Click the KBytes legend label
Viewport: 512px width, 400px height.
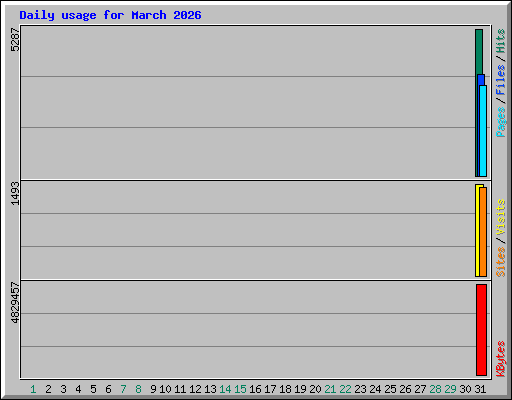pos(501,359)
